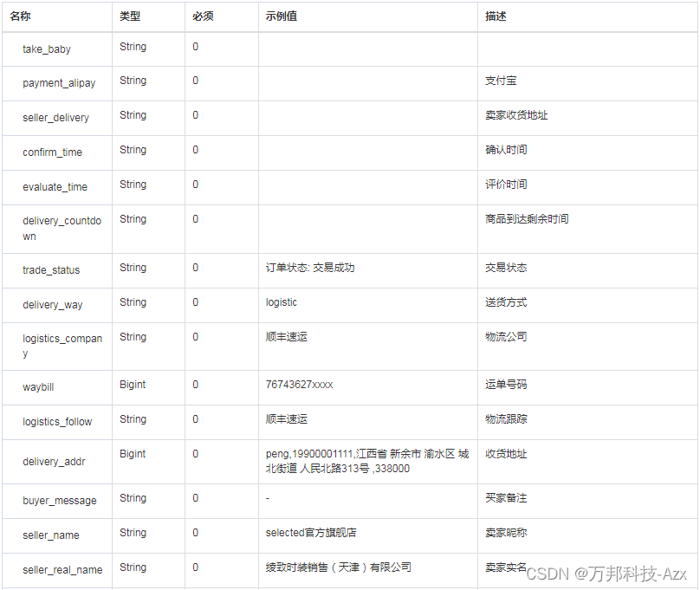Click the String type in take_baby row
Image resolution: width=700 pixels, height=590 pixels.
133,47
